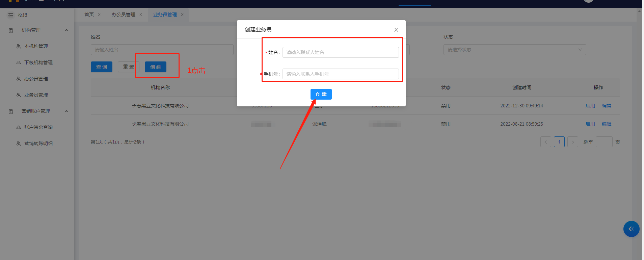Submit the dialog with its 创建 button
The width and height of the screenshot is (644, 260).
[x=321, y=94]
